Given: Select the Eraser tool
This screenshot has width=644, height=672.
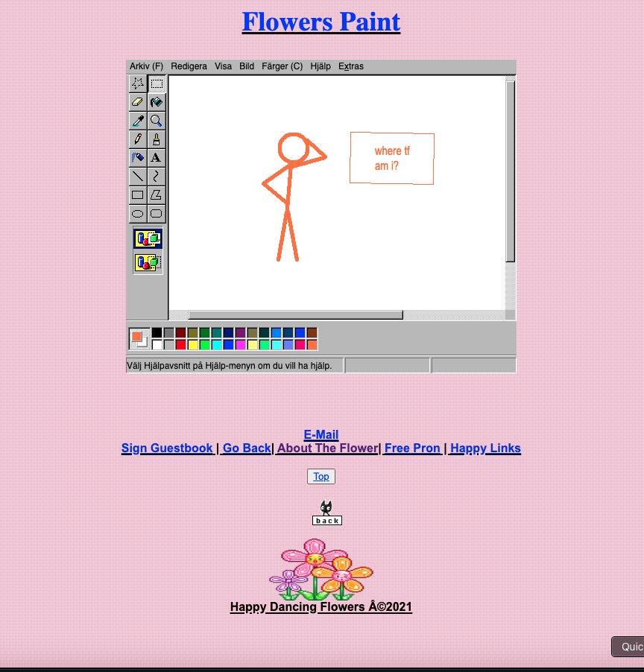Looking at the screenshot, I should [138, 102].
